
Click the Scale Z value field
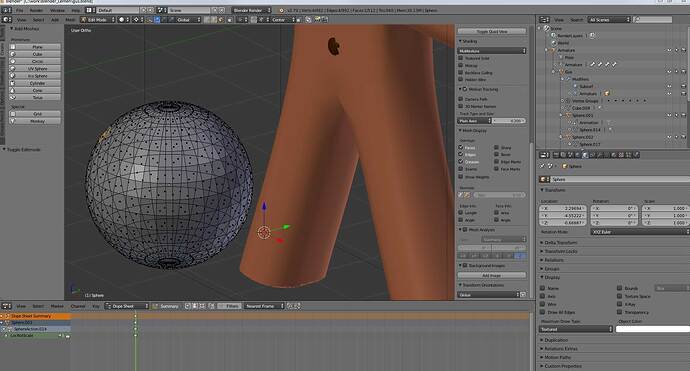pyautogui.click(x=666, y=223)
